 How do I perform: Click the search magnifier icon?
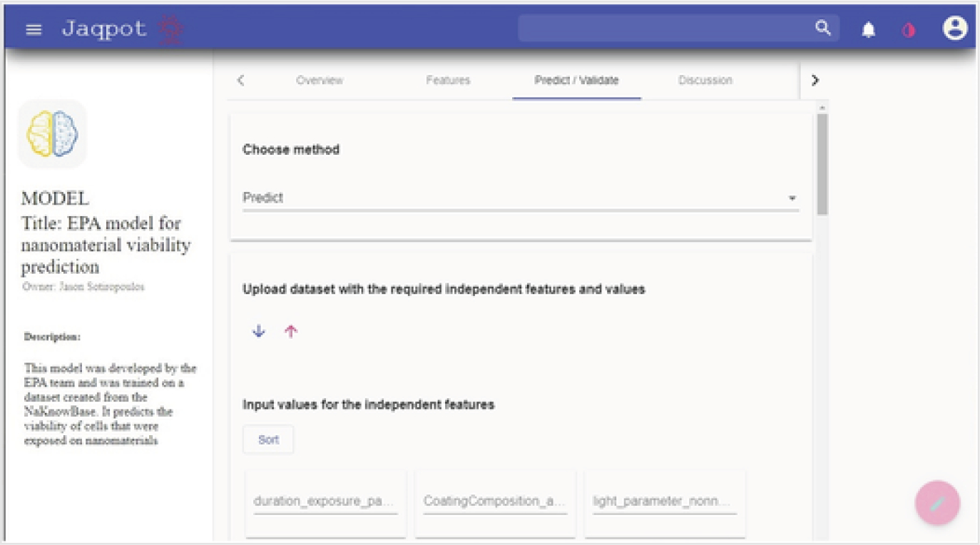point(823,29)
